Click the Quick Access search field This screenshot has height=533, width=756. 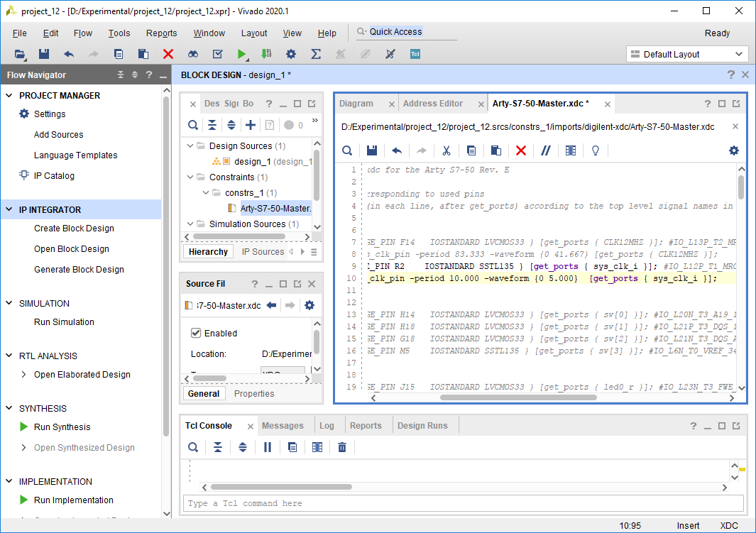[x=406, y=32]
